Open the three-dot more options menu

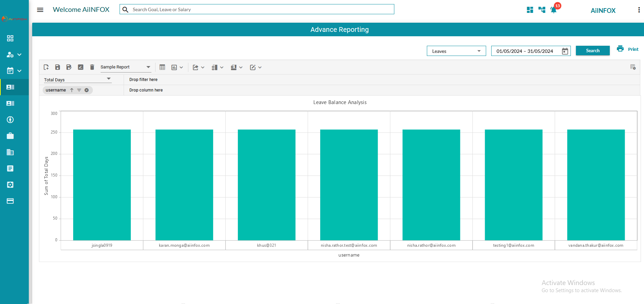(x=639, y=10)
